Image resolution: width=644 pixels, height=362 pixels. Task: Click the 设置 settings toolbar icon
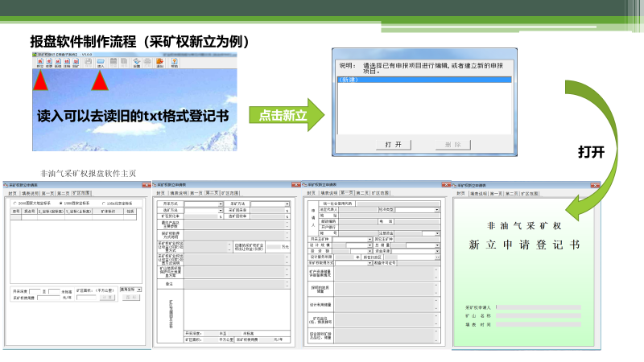point(137,63)
